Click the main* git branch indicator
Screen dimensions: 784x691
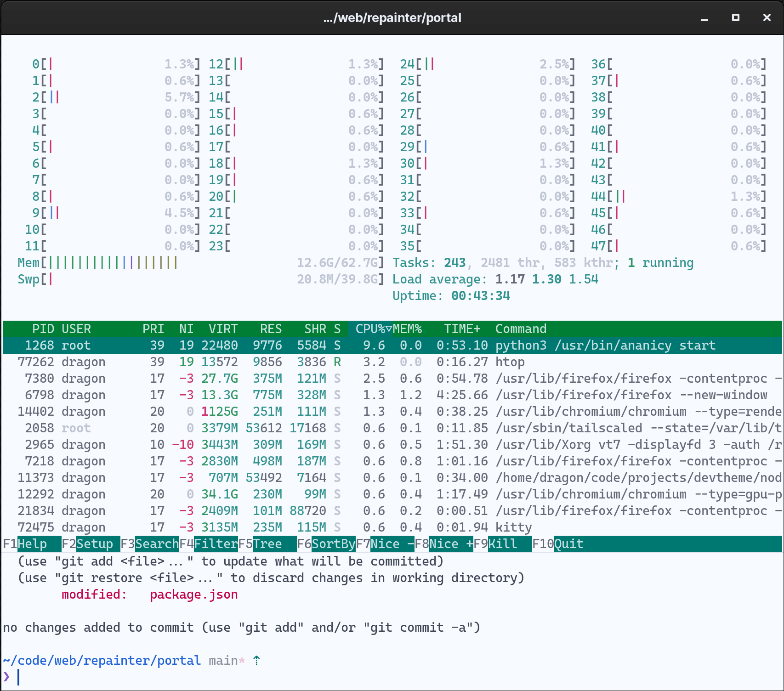click(x=227, y=661)
